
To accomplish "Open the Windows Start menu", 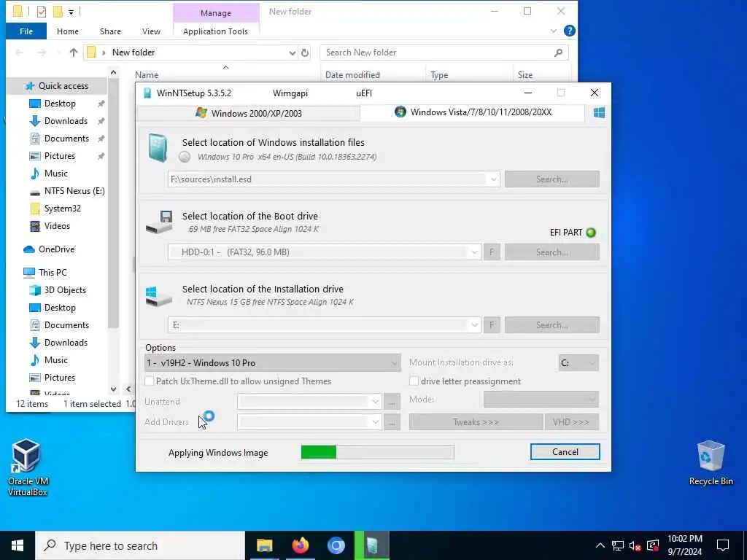I will (x=18, y=545).
